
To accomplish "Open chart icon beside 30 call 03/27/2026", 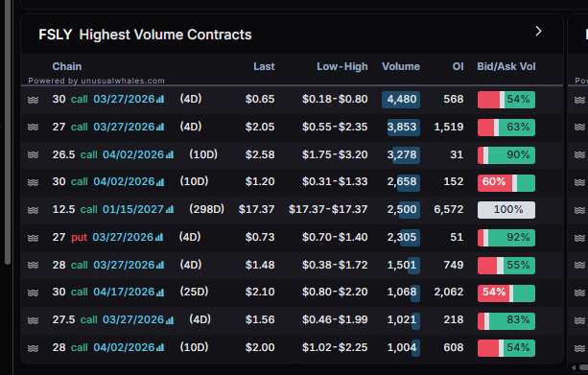I will coord(160,99).
